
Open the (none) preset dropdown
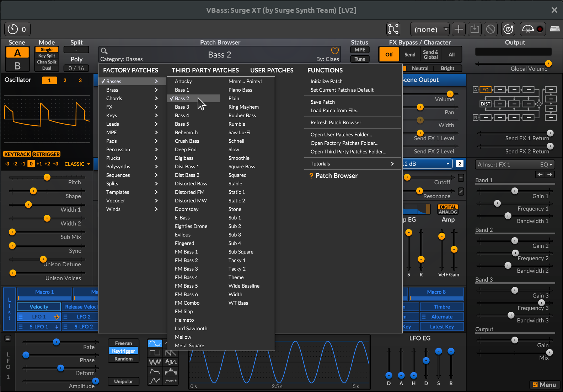click(430, 29)
